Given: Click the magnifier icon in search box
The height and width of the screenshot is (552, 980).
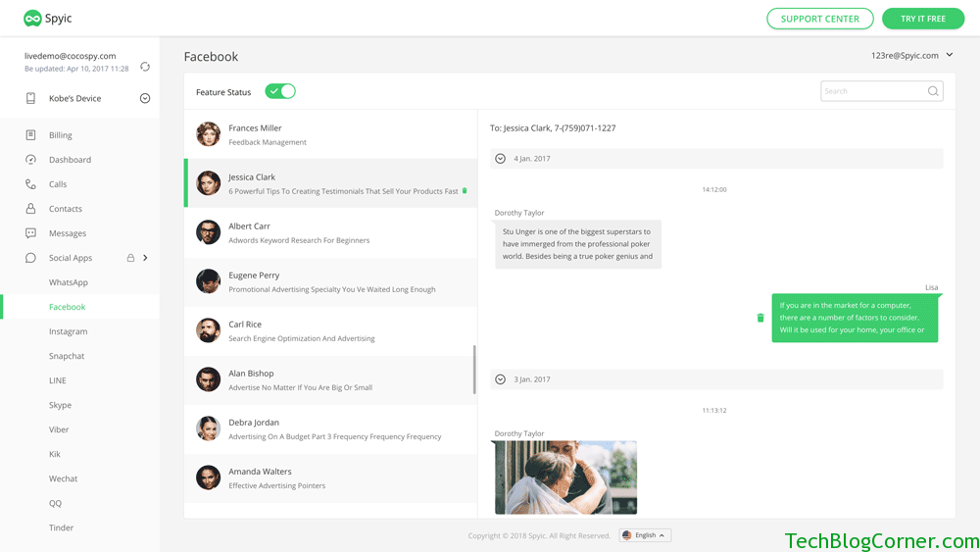Looking at the screenshot, I should point(933,91).
